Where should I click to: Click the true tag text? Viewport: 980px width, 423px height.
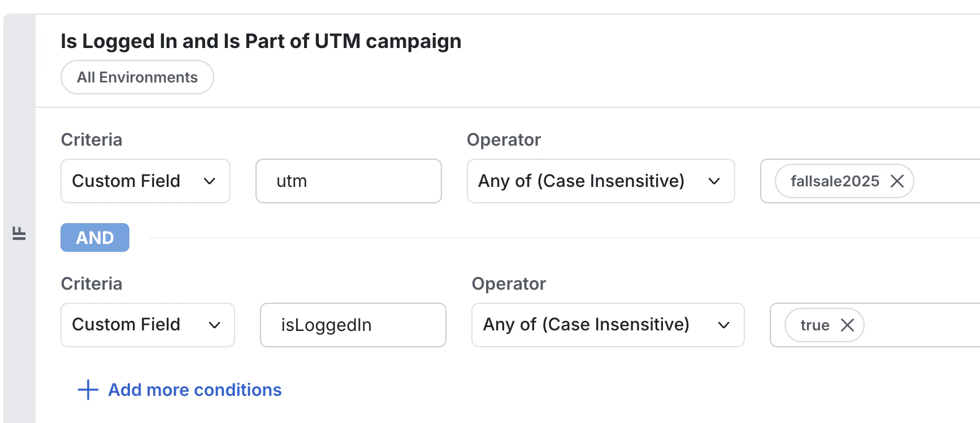(814, 325)
